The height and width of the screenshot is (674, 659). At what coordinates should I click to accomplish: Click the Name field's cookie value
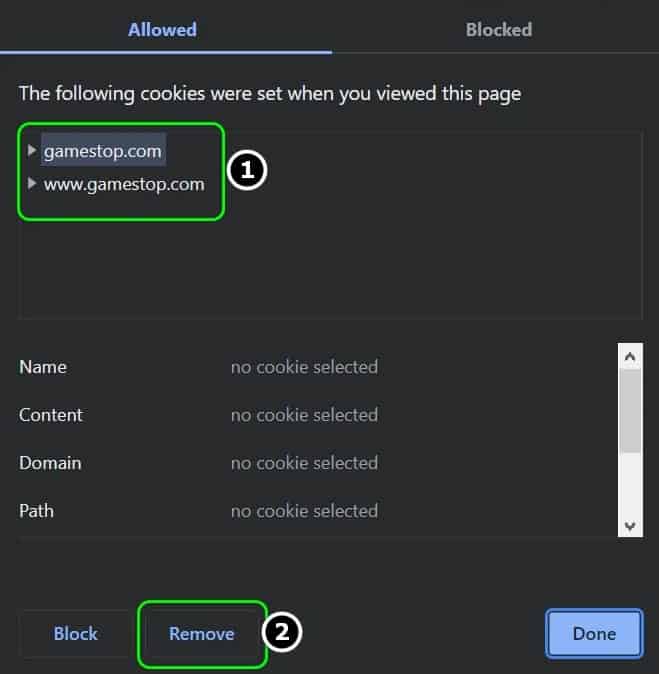(304, 368)
